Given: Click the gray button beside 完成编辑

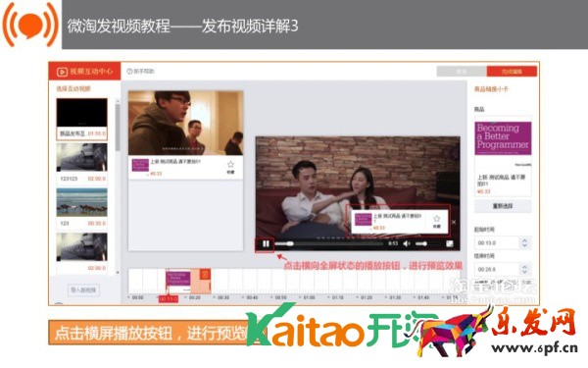Looking at the screenshot, I should click(x=462, y=72).
